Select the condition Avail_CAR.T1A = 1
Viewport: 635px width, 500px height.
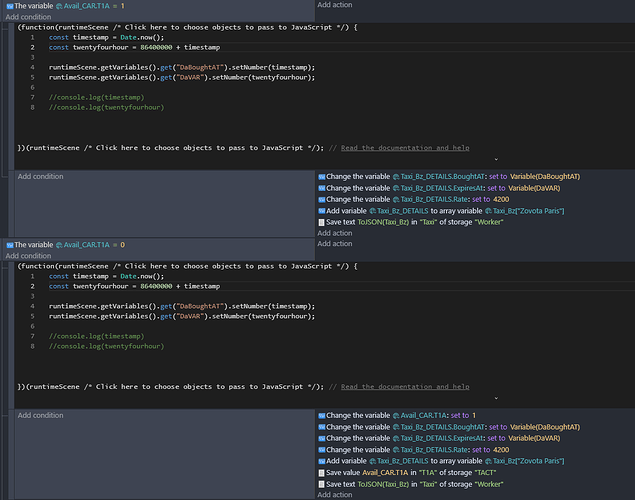coord(66,6)
